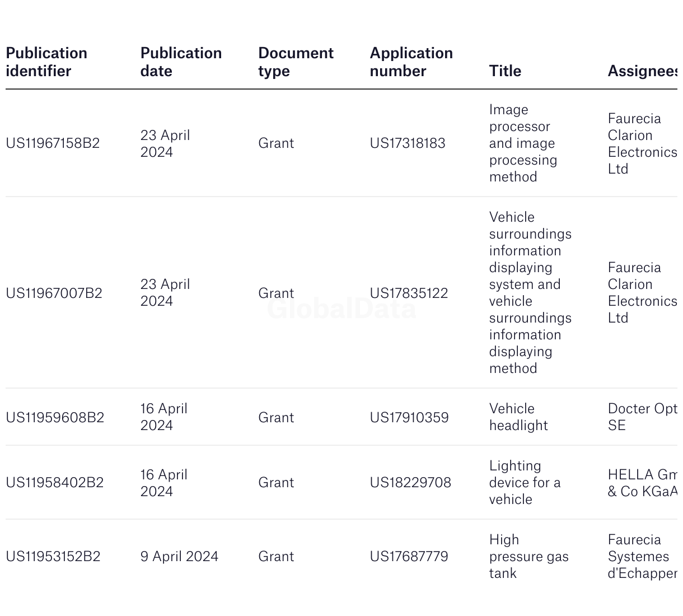Click the Application number column header

(411, 62)
